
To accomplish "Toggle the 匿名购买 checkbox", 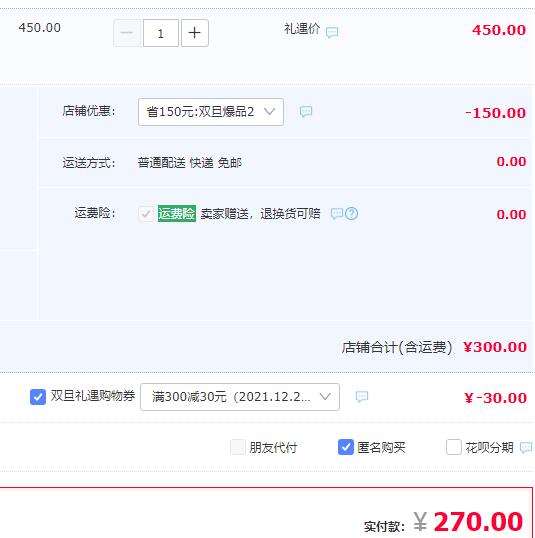I will pos(346,447).
